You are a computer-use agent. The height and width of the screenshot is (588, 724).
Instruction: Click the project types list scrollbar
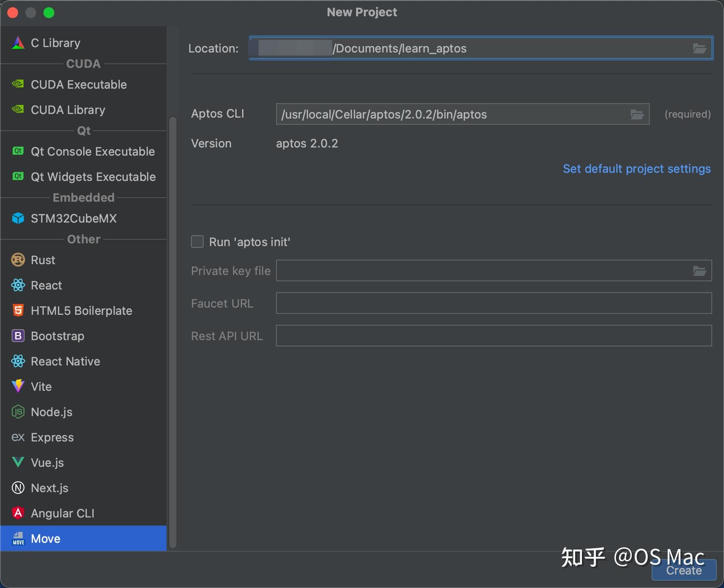172,332
